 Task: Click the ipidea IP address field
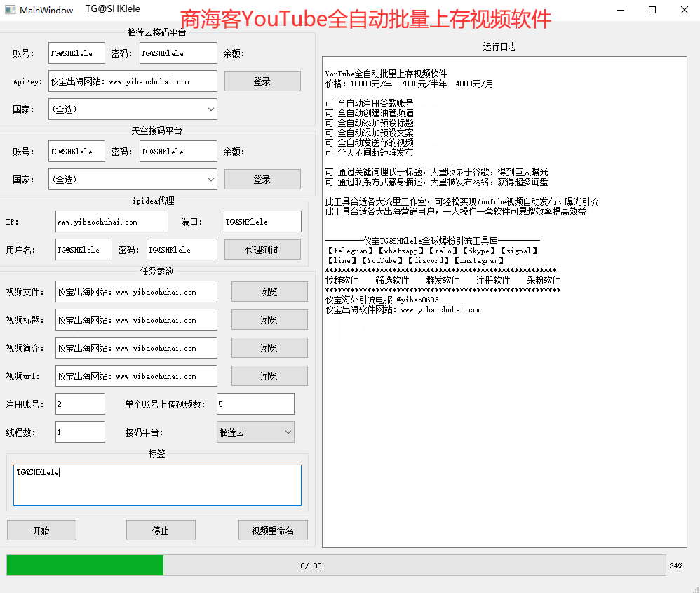[112, 222]
